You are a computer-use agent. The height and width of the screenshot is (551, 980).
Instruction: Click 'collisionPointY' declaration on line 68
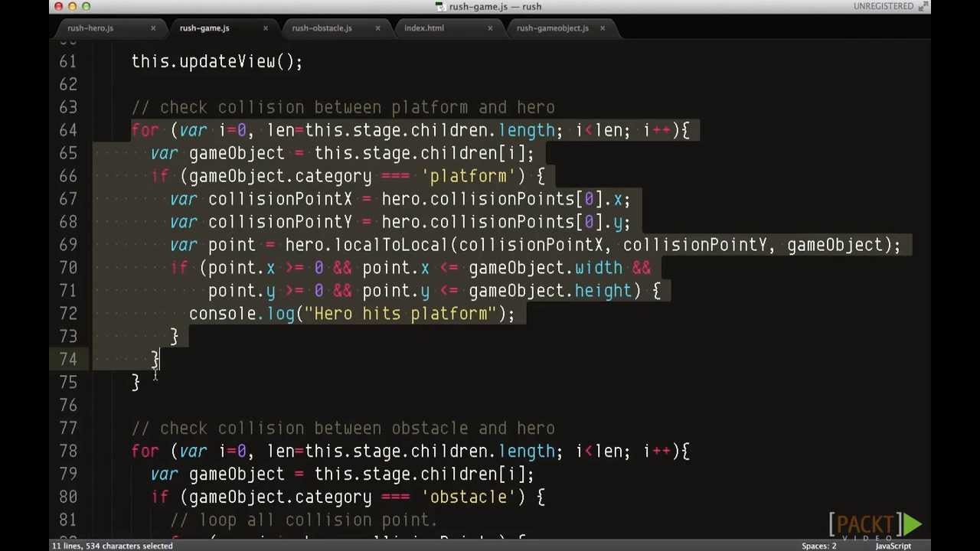[280, 222]
